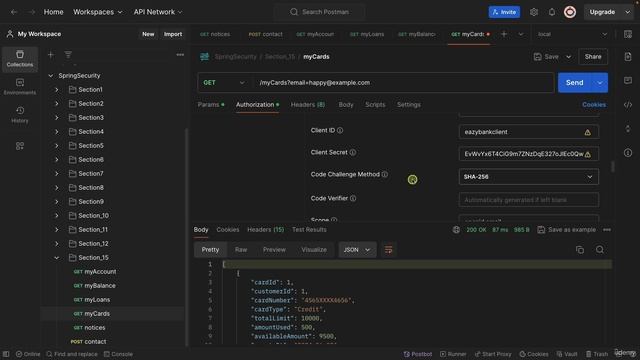Screen dimensions: 640x360
Task: Expand the Section9 folder
Action: tap(57, 202)
